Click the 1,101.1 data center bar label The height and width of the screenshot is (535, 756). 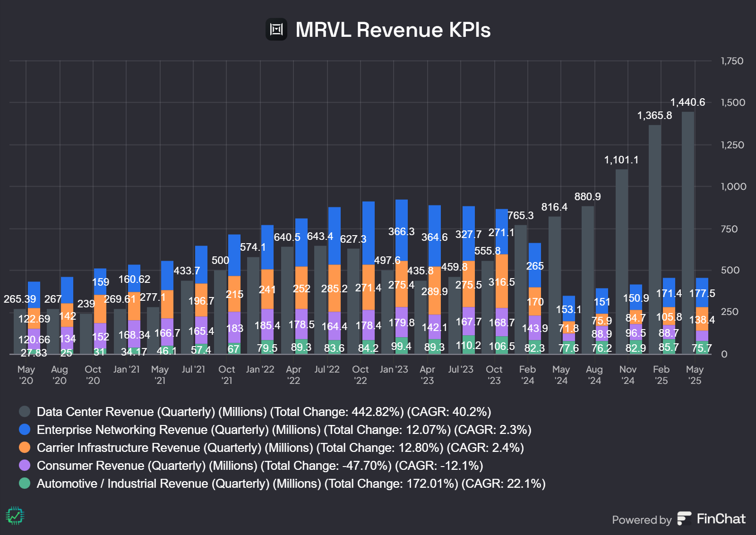[x=621, y=160]
